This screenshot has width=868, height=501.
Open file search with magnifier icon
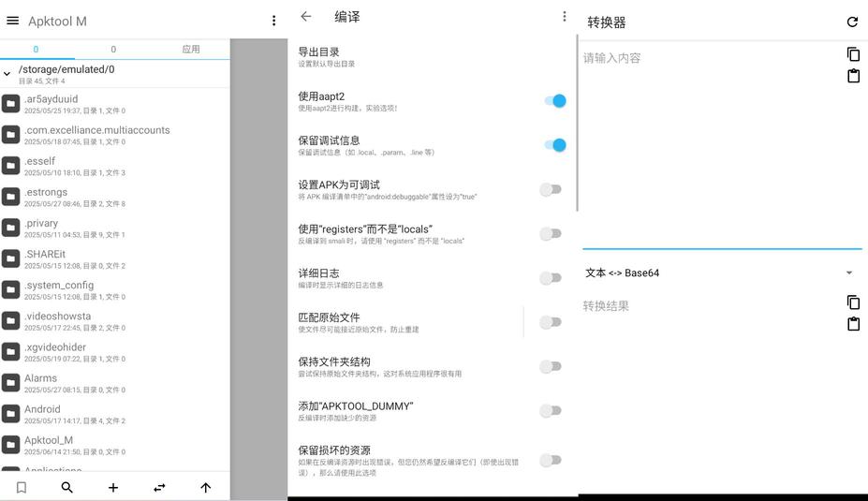point(67,487)
